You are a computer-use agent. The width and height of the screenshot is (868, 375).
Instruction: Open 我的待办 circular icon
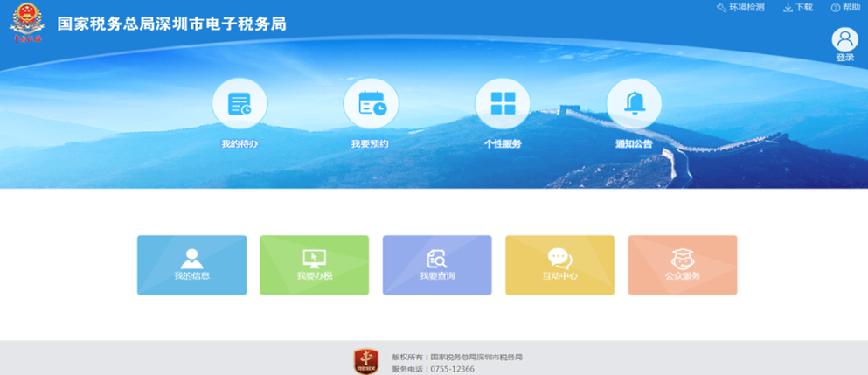pos(240,103)
